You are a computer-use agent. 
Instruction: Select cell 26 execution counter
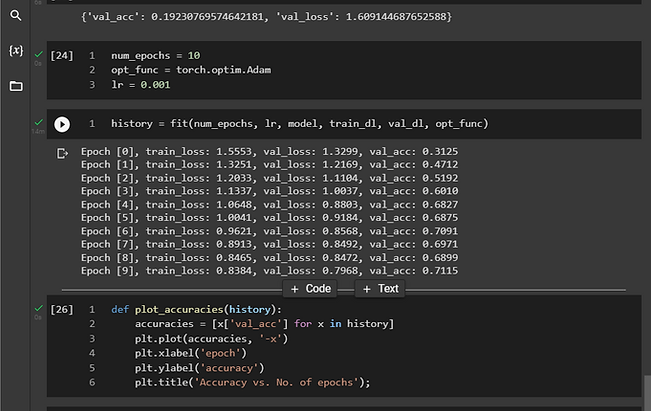coord(61,310)
